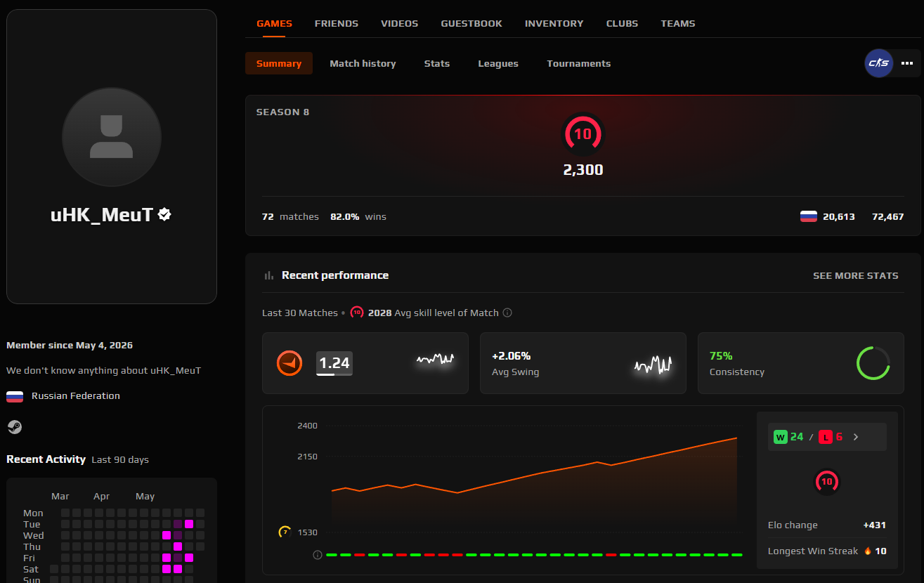Click the 82.0% wins stat
924x583 pixels.
[358, 216]
